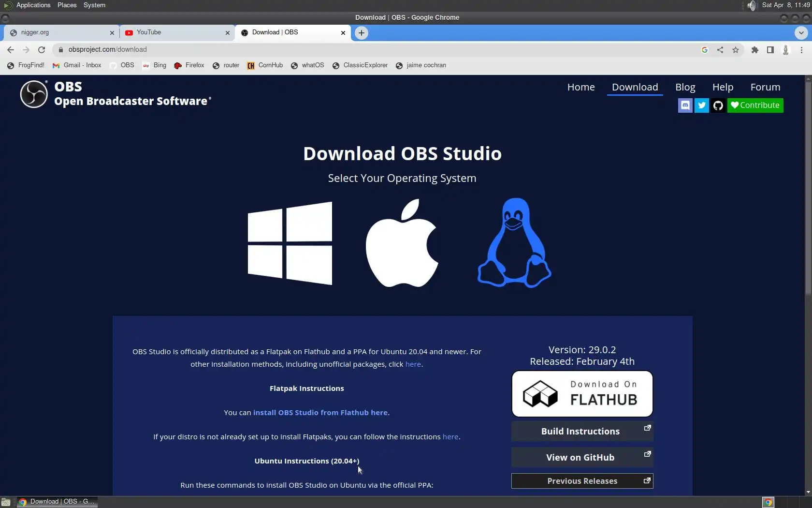Open the whatOS bookmark
The width and height of the screenshot is (812, 508).
coord(307,65)
